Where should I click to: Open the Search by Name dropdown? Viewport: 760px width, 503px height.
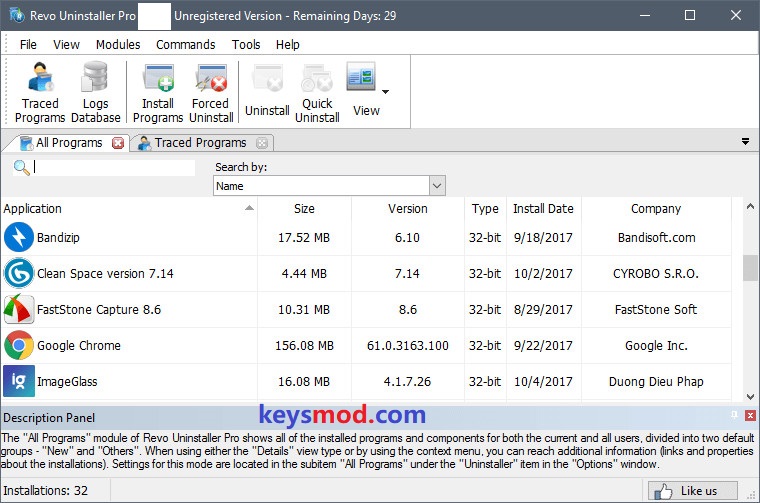click(x=329, y=186)
